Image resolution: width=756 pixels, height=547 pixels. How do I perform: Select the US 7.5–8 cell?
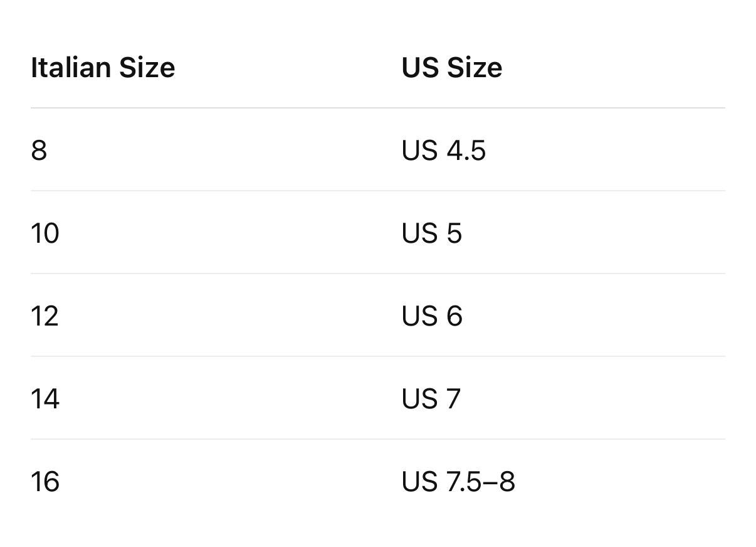click(458, 482)
